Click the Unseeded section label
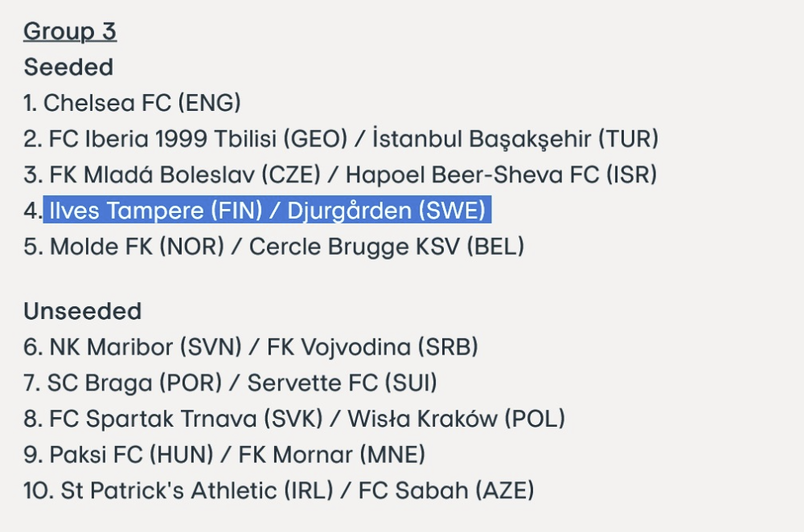This screenshot has height=532, width=804. (82, 312)
